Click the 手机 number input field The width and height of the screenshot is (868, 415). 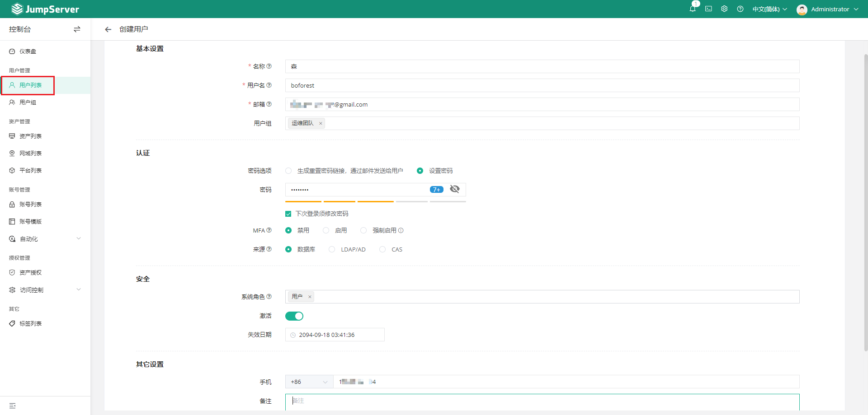click(x=566, y=382)
